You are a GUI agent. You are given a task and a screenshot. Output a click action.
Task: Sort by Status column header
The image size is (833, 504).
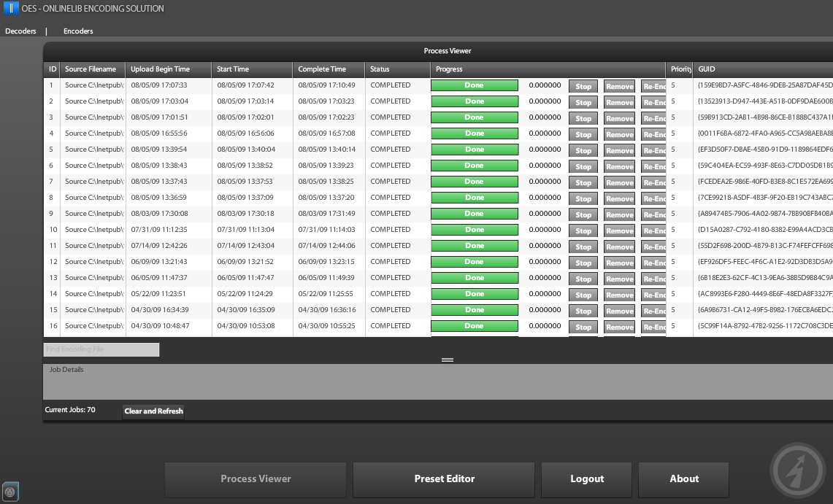pyautogui.click(x=380, y=69)
